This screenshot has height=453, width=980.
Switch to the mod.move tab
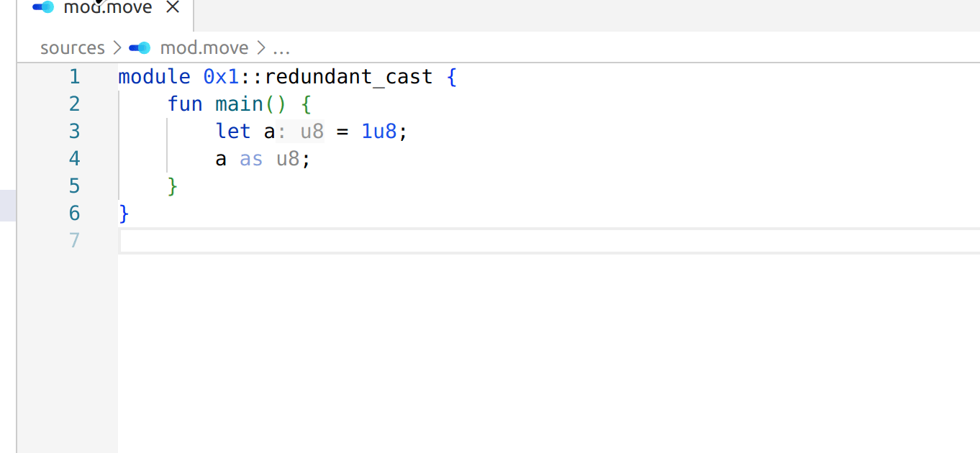106,8
